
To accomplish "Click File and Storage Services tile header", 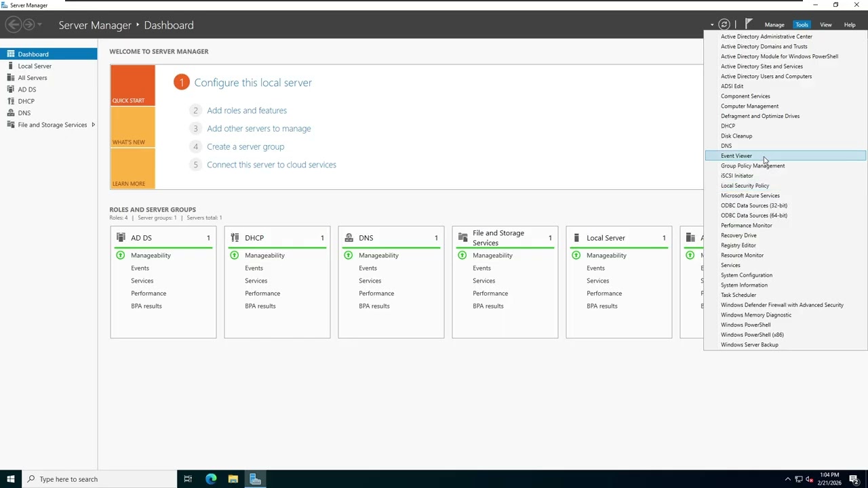I will (505, 238).
